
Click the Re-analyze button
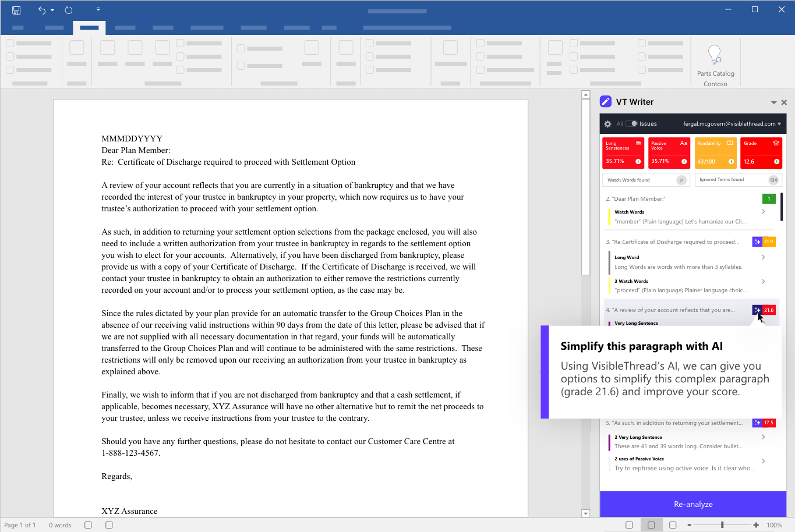pyautogui.click(x=692, y=504)
